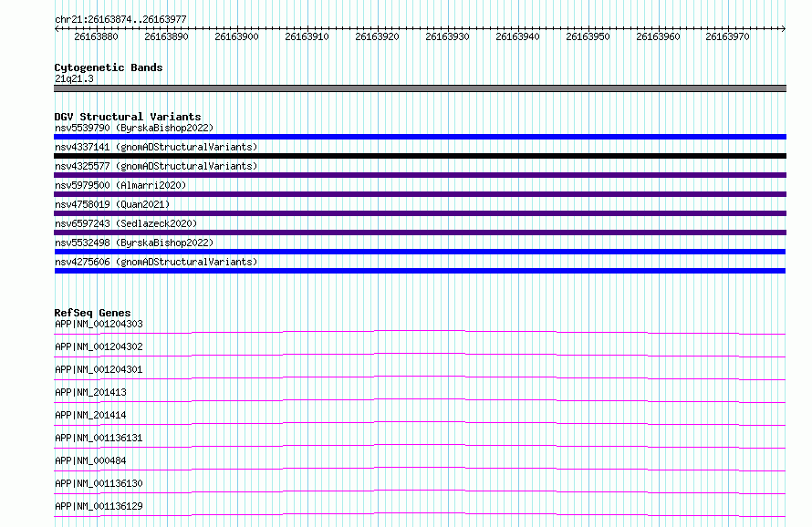This screenshot has height=527, width=812.
Task: Click the magenta line for APP|NM_201413
Action: click(x=420, y=400)
